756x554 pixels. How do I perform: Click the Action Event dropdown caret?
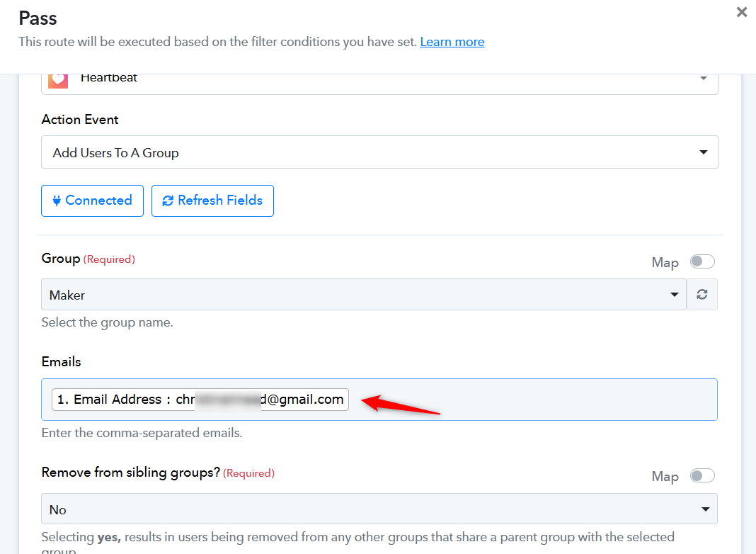pyautogui.click(x=704, y=152)
